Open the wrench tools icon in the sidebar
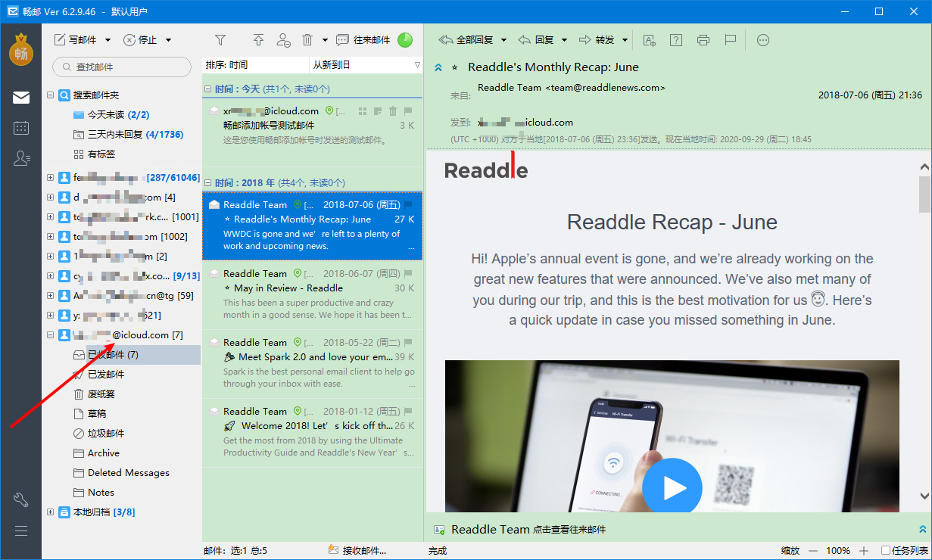 [x=21, y=499]
